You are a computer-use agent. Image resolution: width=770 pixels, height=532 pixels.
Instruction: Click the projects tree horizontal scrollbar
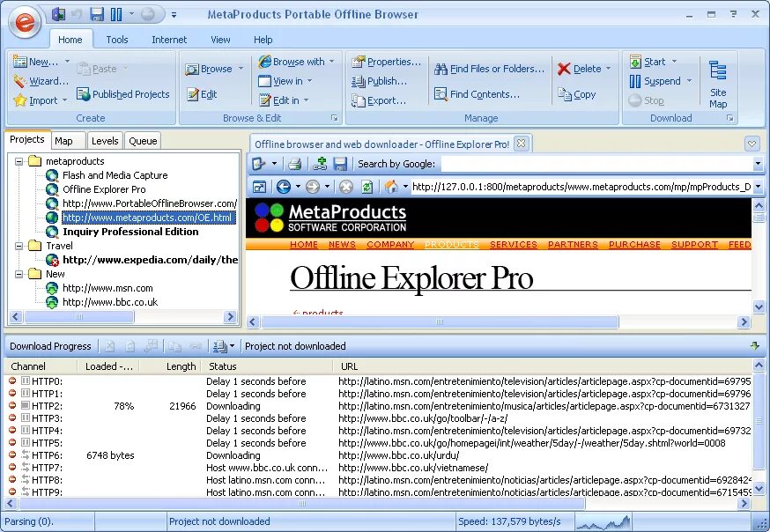coord(78,317)
